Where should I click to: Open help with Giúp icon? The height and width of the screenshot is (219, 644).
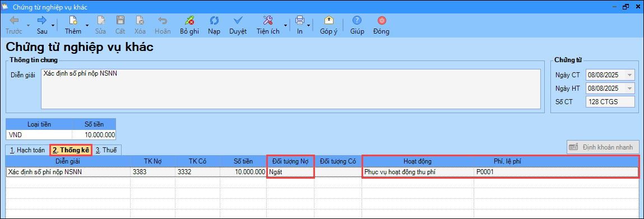(x=357, y=25)
